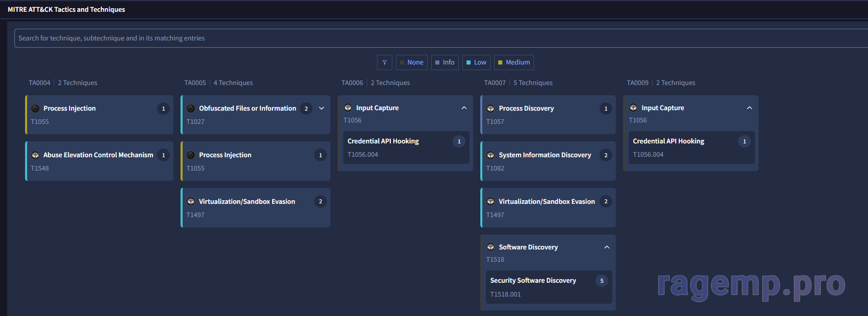The height and width of the screenshot is (316, 868).
Task: Select the TA0005 tactic header
Action: (x=195, y=83)
